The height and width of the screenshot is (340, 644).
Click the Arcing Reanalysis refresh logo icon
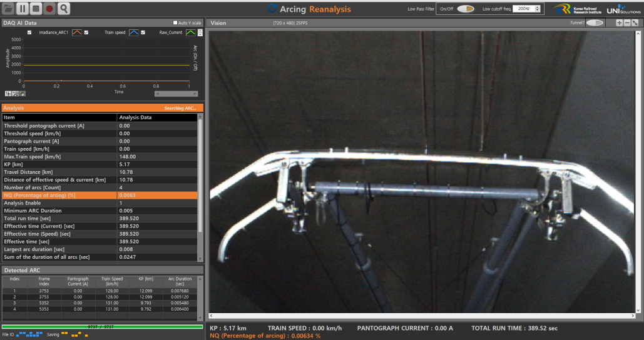(272, 9)
